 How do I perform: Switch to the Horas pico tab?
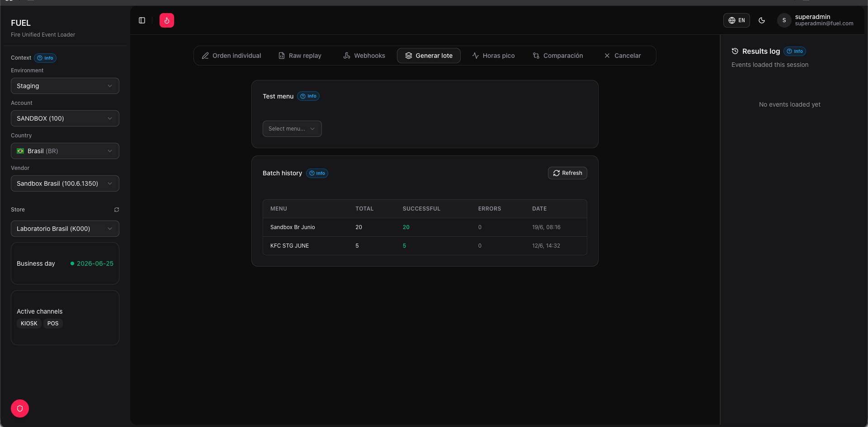pos(494,56)
